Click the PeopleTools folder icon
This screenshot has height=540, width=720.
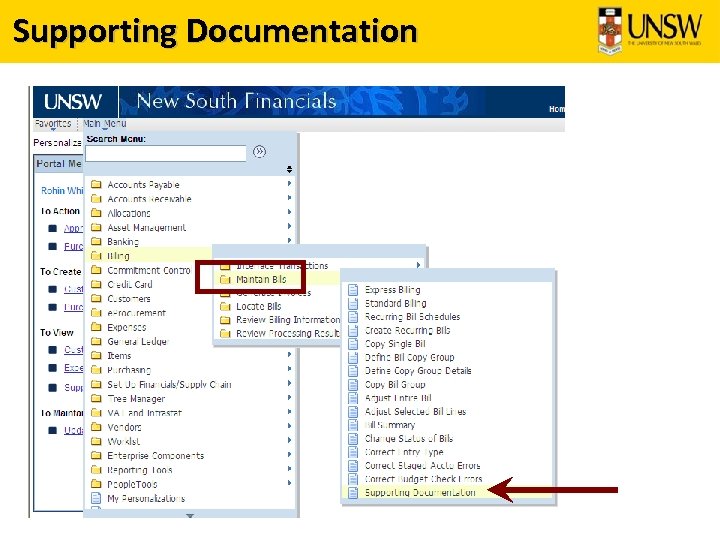(x=96, y=484)
